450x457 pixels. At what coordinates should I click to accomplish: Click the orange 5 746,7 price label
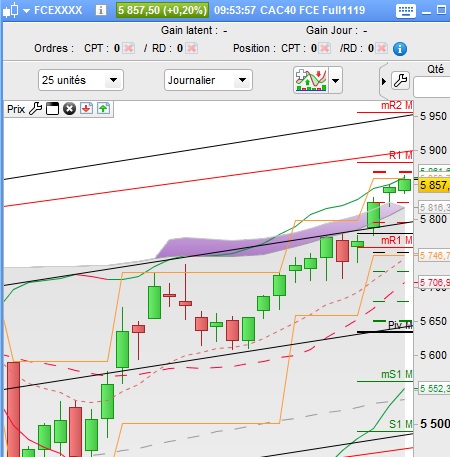(434, 256)
